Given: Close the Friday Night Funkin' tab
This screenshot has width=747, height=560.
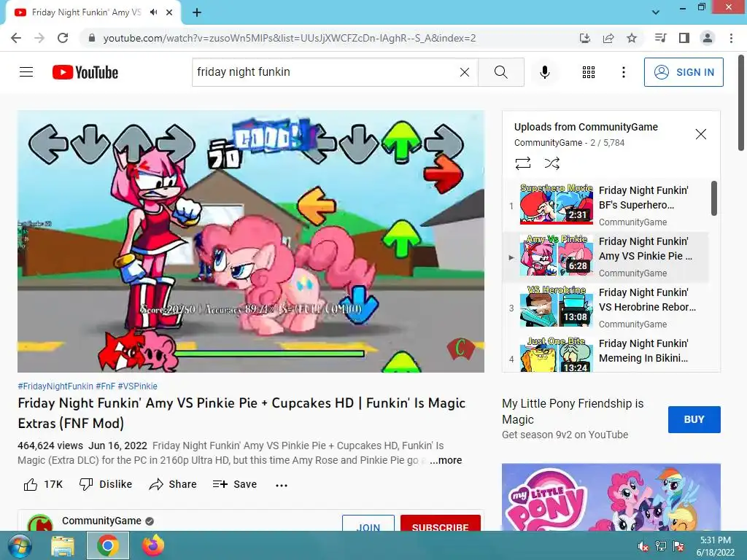Looking at the screenshot, I should pyautogui.click(x=169, y=12).
